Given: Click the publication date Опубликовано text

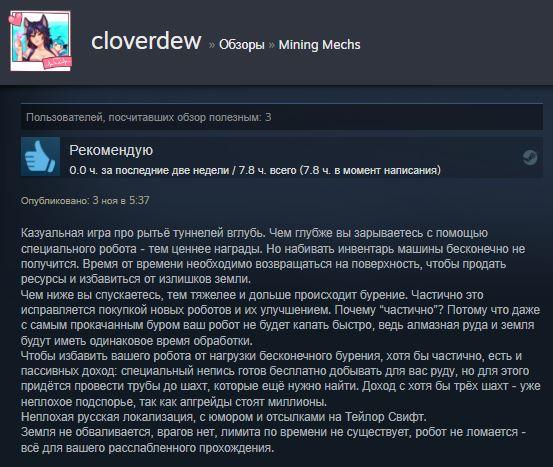Looking at the screenshot, I should (x=85, y=201).
